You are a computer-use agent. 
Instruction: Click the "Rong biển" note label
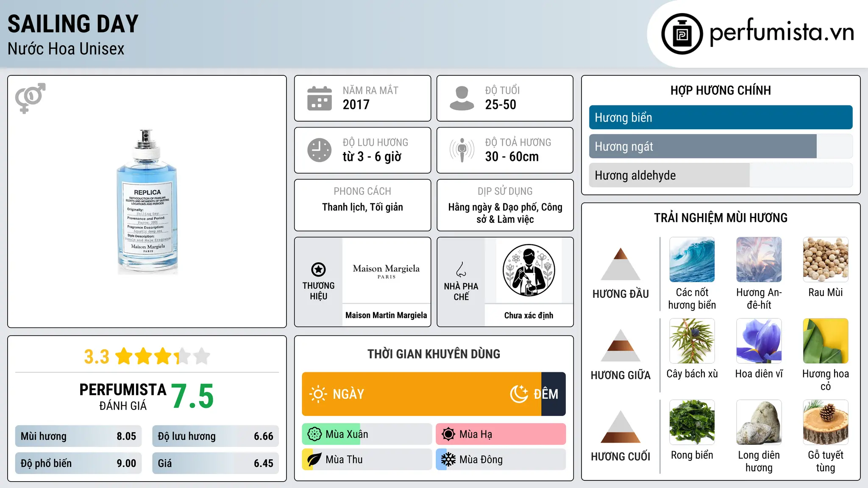click(692, 455)
